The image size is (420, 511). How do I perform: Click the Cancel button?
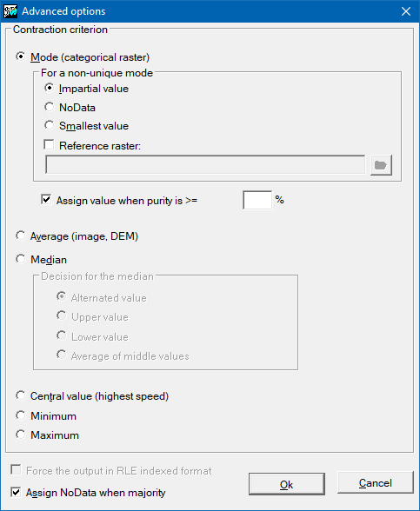(376, 482)
